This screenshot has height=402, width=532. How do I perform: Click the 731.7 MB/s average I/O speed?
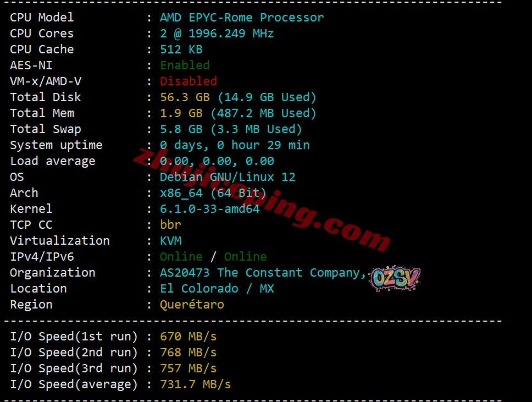[x=196, y=384]
